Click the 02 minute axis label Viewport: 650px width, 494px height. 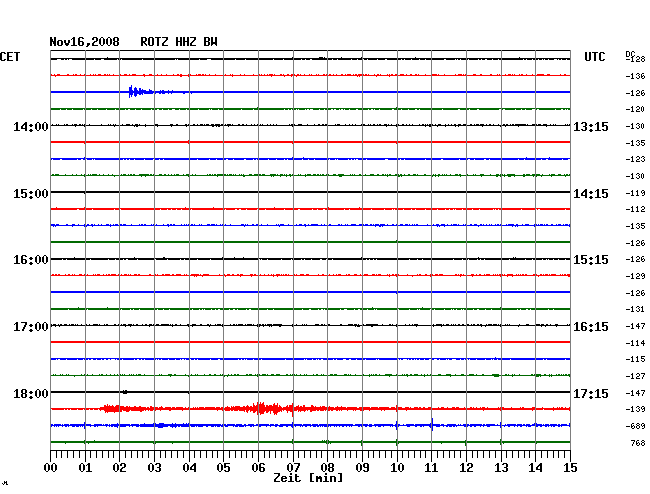coord(119,468)
